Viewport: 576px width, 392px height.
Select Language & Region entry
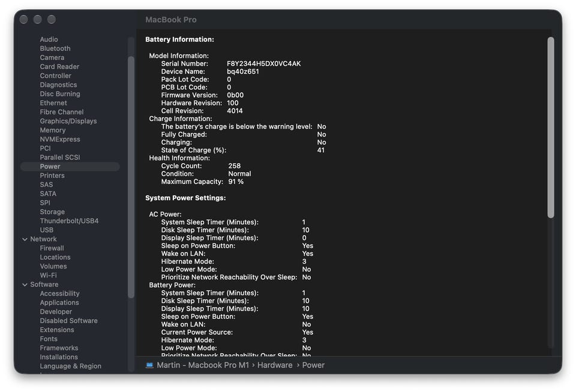(x=71, y=366)
